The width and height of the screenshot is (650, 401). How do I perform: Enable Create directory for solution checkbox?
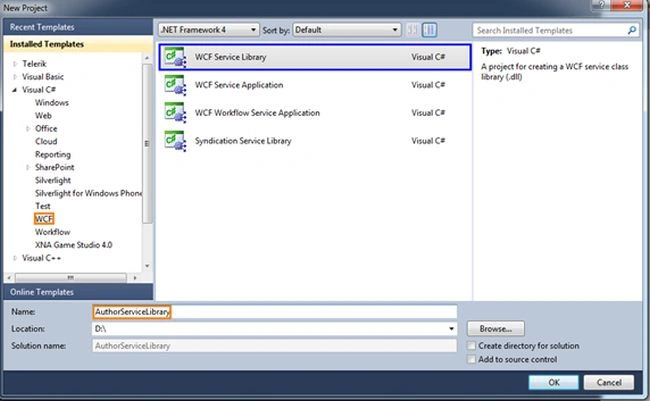coord(471,346)
